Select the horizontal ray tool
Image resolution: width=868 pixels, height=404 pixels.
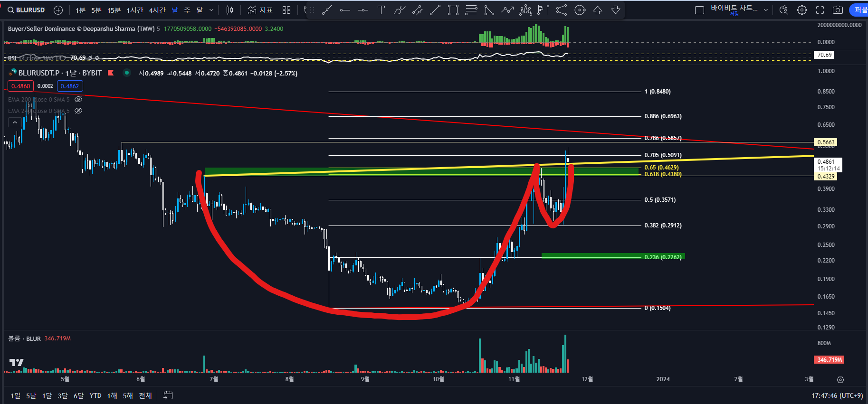[363, 10]
